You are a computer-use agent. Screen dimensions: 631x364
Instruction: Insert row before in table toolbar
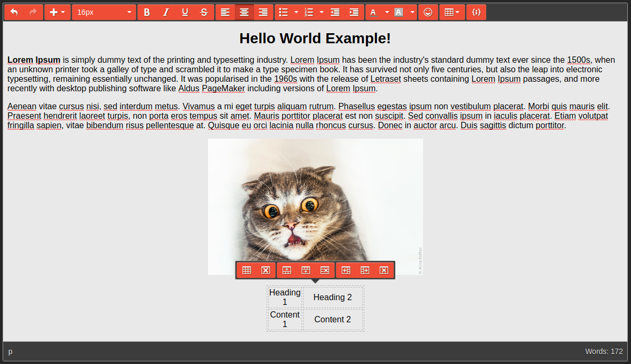[x=287, y=270]
